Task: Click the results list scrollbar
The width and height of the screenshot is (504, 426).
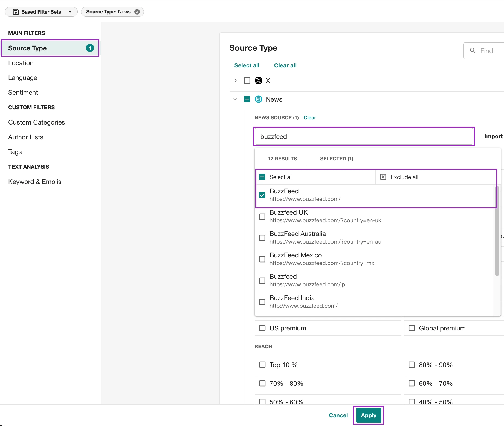Action: click(x=497, y=231)
